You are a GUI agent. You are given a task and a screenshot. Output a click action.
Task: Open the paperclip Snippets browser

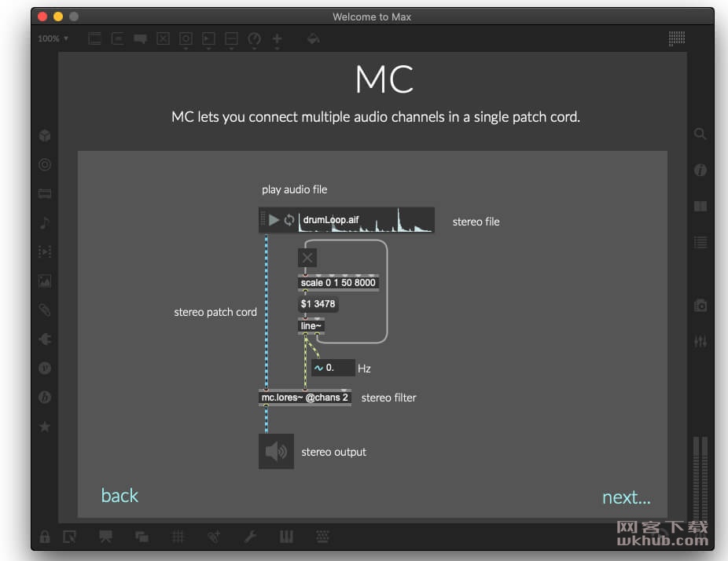pyautogui.click(x=45, y=310)
